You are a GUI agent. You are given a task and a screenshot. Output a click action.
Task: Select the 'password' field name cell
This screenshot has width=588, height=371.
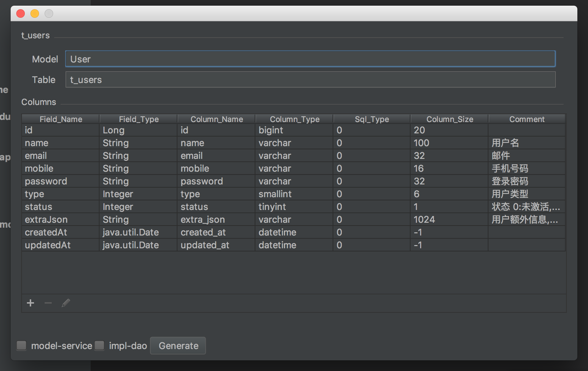(x=61, y=181)
